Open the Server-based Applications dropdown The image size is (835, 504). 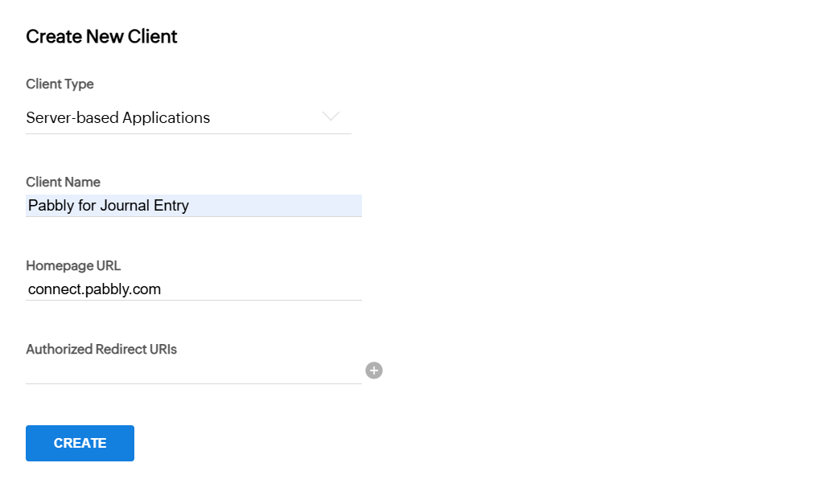pos(188,117)
